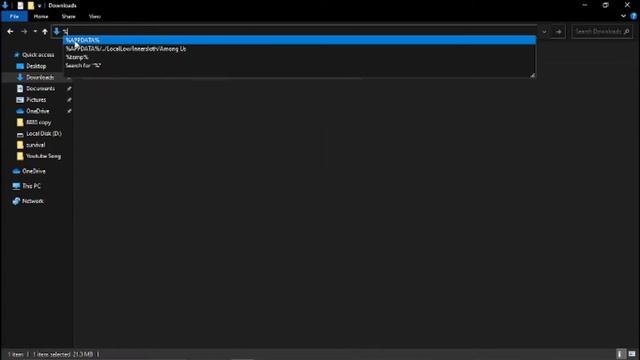Click the search magnifier icon
Screen dimensions: 640x360
click(627, 31)
